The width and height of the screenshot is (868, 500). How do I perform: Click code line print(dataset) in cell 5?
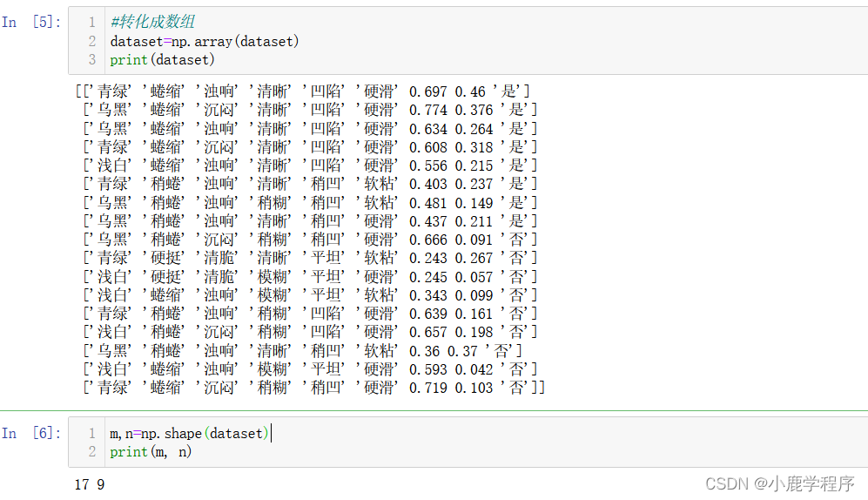coord(162,60)
